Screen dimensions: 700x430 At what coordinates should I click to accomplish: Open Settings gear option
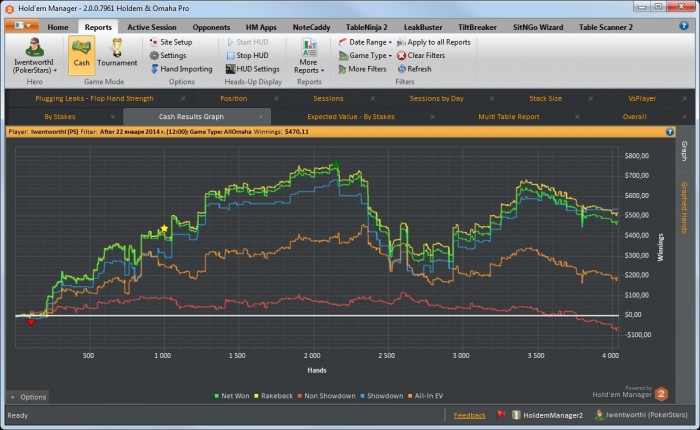click(x=168, y=55)
